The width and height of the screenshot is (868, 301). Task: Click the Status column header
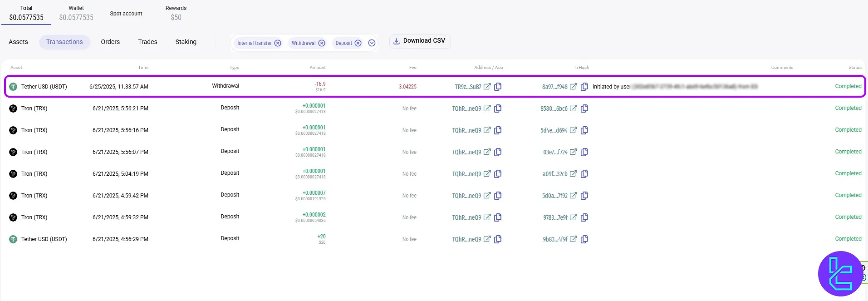point(855,68)
